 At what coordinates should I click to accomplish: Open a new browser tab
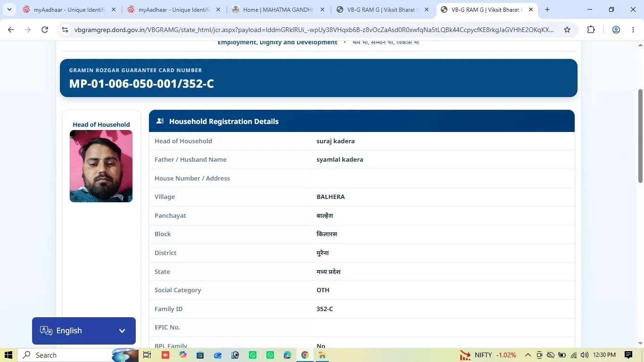tap(547, 9)
